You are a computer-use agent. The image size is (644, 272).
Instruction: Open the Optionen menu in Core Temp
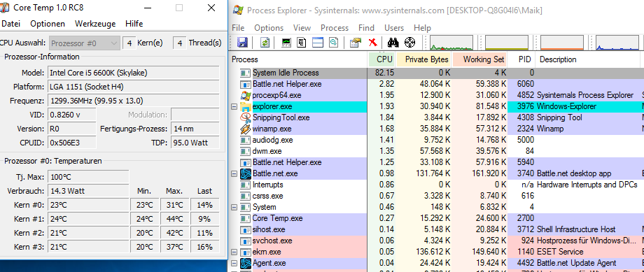[x=48, y=24]
